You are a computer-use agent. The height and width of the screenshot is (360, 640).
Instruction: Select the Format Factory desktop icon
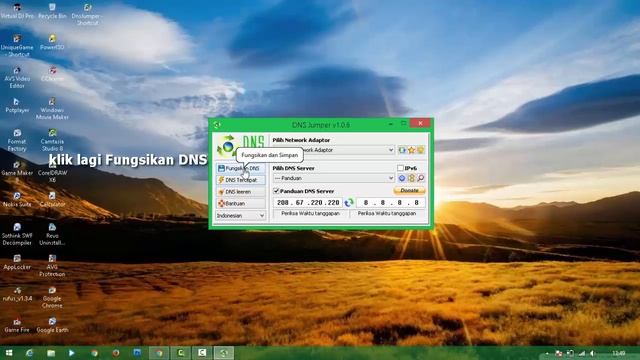(x=17, y=140)
